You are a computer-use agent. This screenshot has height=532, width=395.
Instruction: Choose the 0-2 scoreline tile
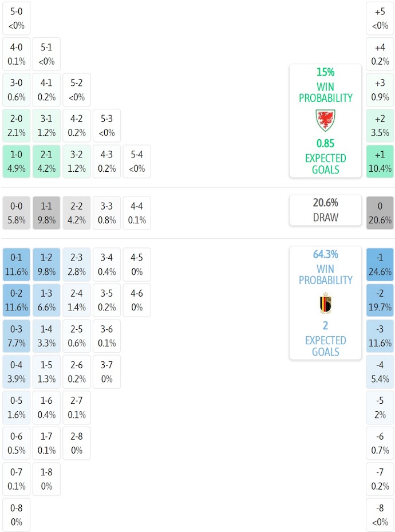(17, 300)
